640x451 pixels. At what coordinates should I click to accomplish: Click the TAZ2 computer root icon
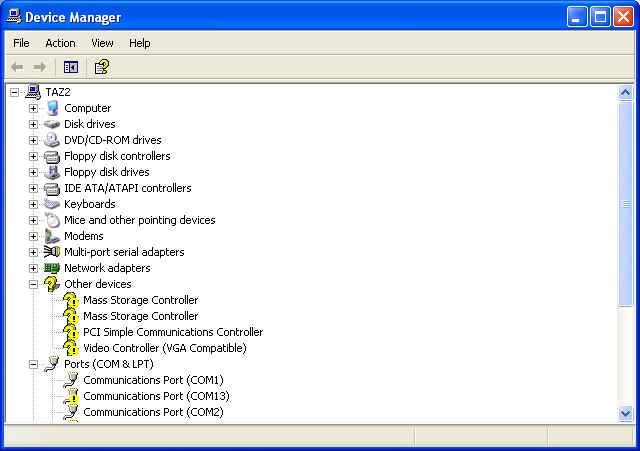point(33,92)
